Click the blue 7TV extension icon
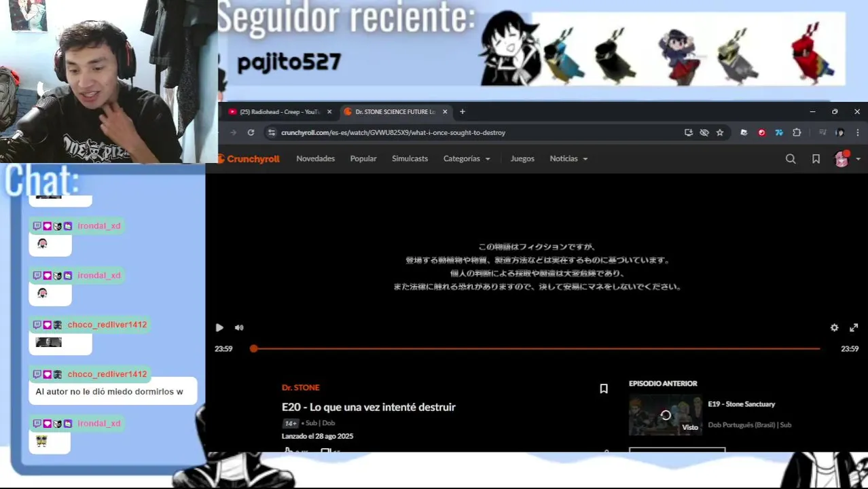The width and height of the screenshot is (868, 489). [779, 132]
